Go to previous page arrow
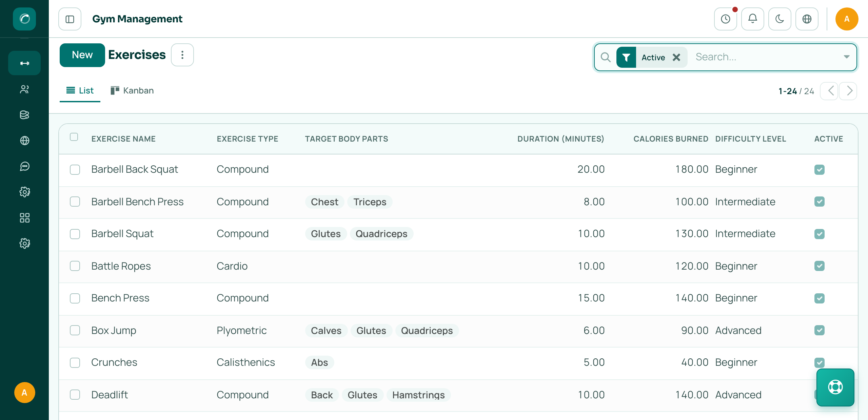The image size is (868, 420). click(829, 91)
